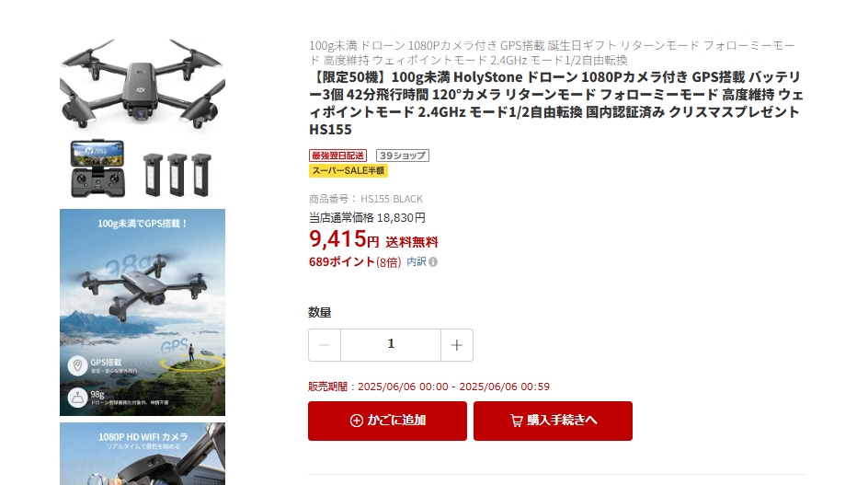Click the minus icon to decrease quantity

point(325,345)
